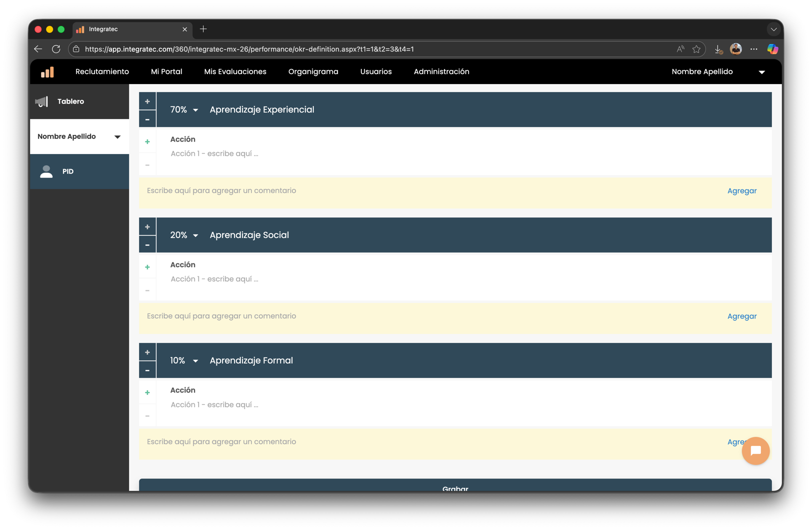Click Agregar for Aprendizaje Experiencial comment
The width and height of the screenshot is (812, 530).
[742, 191]
